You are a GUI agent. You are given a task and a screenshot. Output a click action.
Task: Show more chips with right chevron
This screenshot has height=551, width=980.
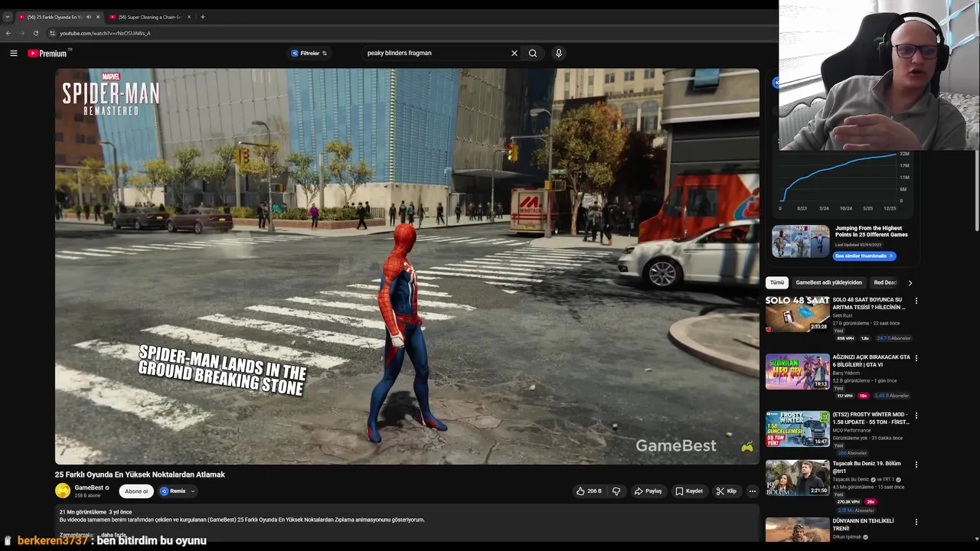pyautogui.click(x=910, y=282)
